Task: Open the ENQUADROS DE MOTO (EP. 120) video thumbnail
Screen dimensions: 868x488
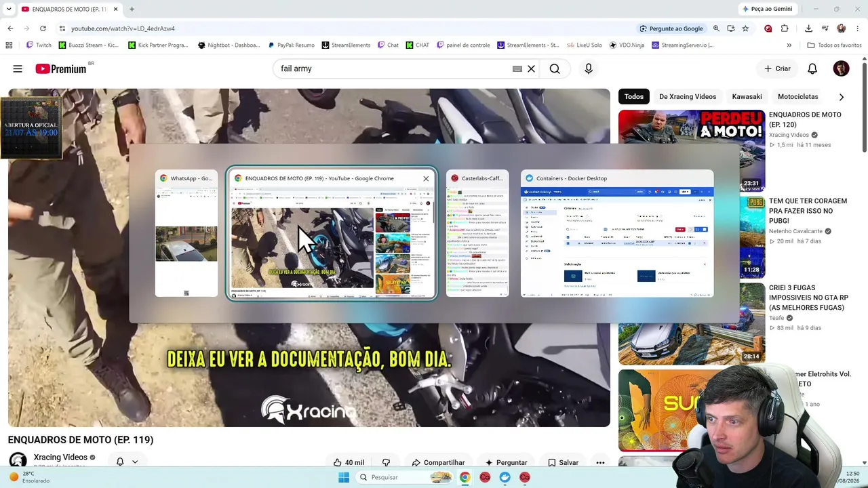Action: tap(692, 150)
